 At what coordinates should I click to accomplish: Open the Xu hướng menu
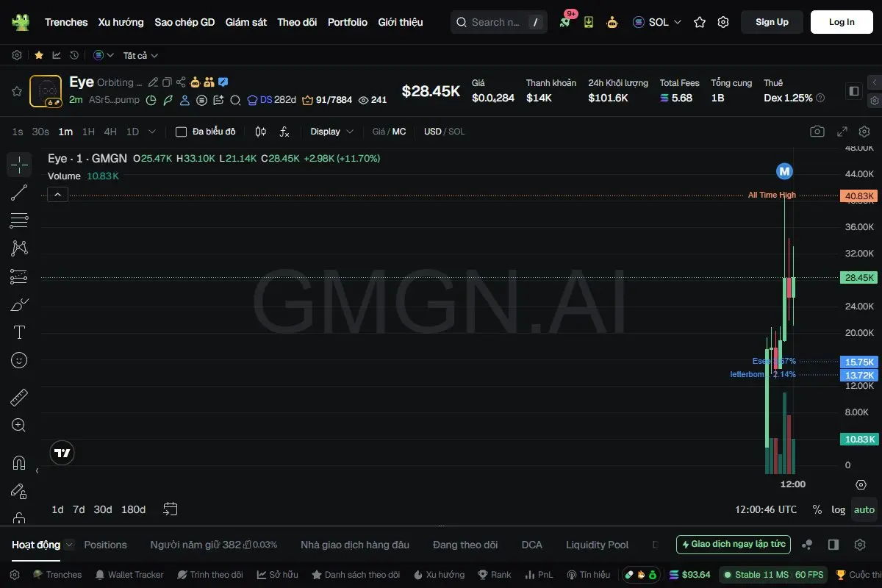(x=121, y=22)
